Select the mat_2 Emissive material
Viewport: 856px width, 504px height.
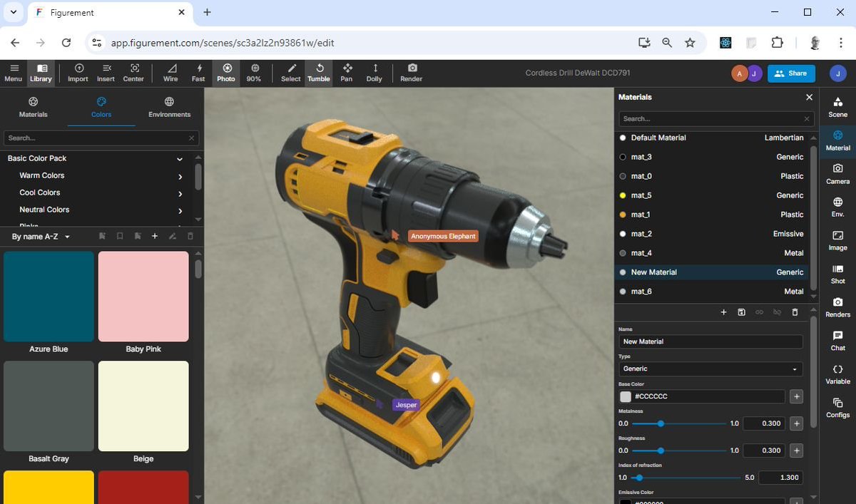pos(712,234)
